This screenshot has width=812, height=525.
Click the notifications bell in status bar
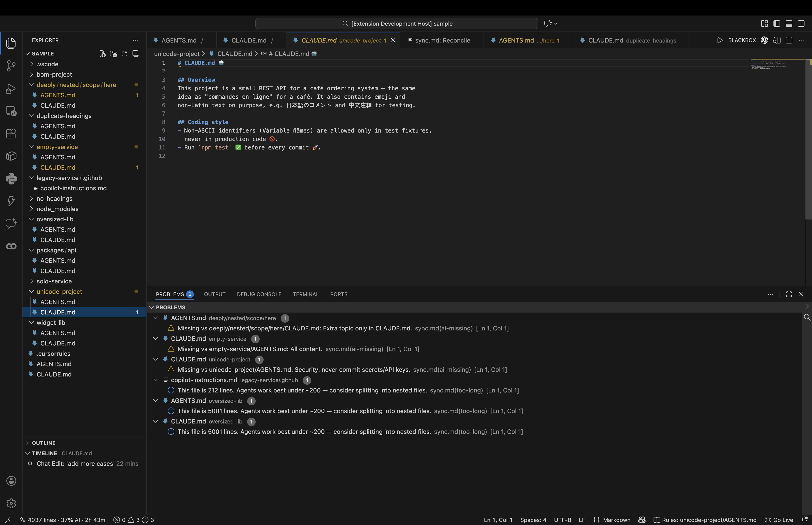[804, 520]
